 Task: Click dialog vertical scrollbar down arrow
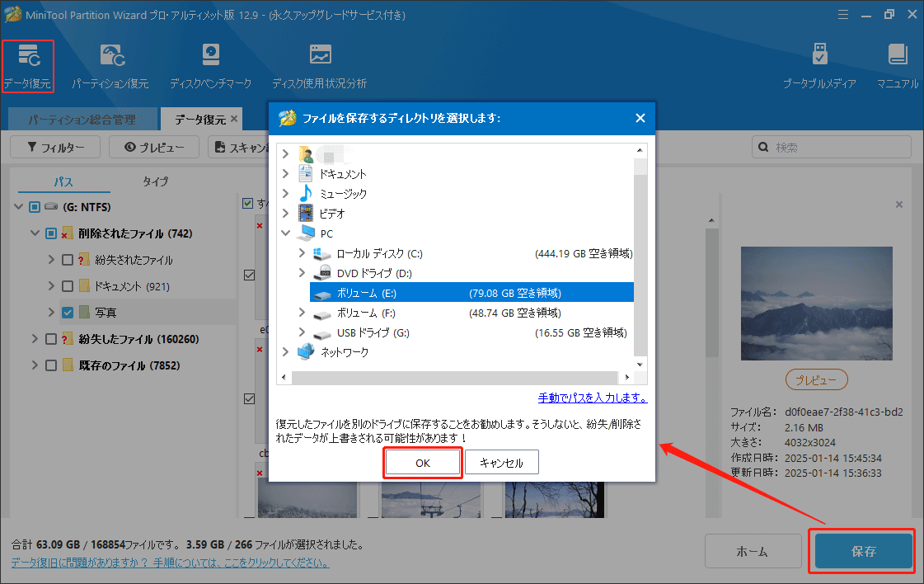click(640, 365)
